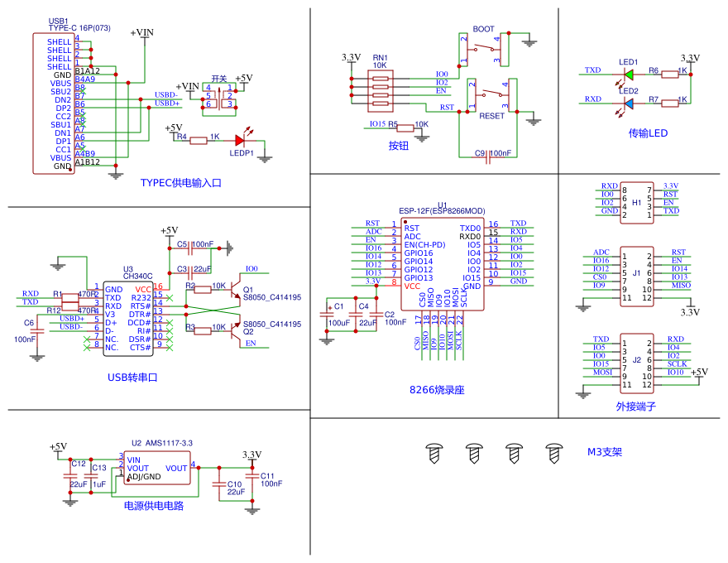
Task: Click the CH340C U3 chip body
Action: click(x=128, y=318)
